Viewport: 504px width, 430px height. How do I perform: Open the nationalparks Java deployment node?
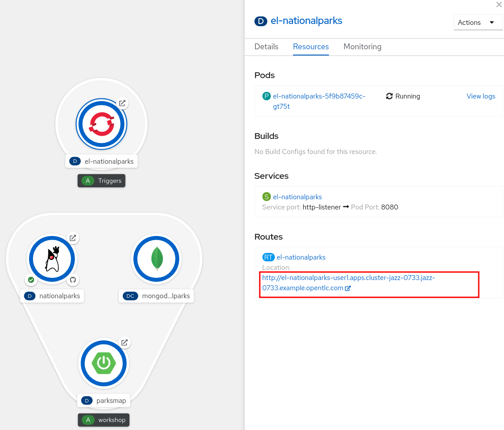51,259
